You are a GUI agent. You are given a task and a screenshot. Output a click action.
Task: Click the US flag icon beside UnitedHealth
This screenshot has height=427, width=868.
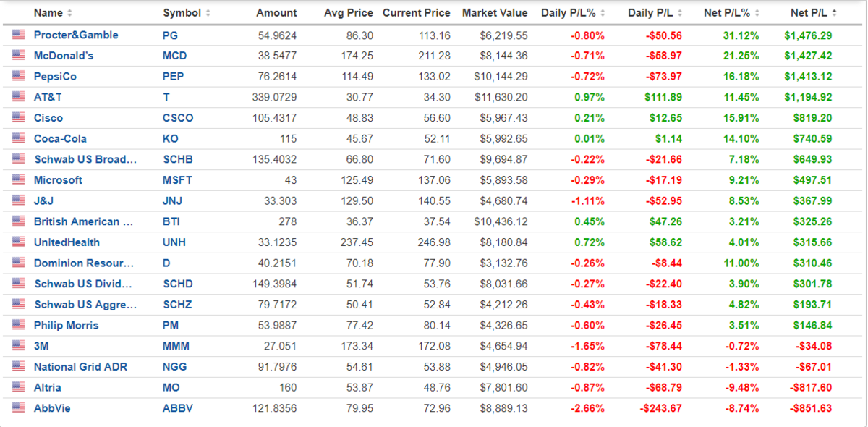[x=18, y=242]
